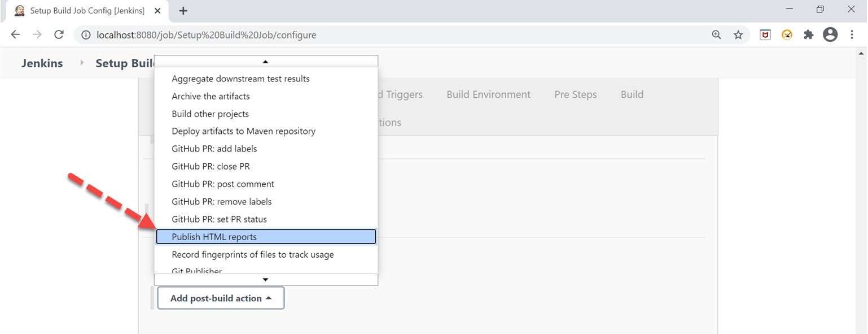Choose Deploy artifacts to Maven repository
The width and height of the screenshot is (868, 334).
tap(265, 131)
